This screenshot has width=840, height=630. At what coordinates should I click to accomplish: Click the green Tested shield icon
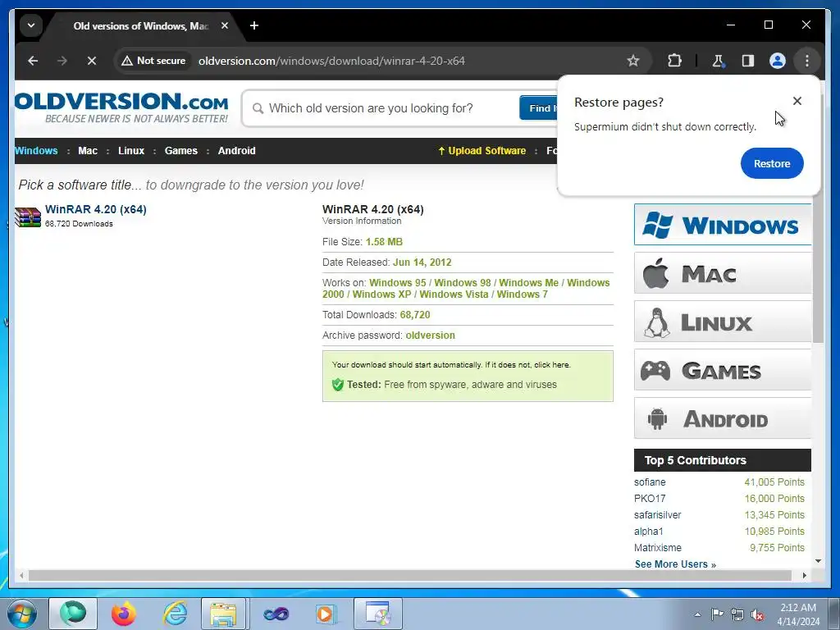point(337,385)
